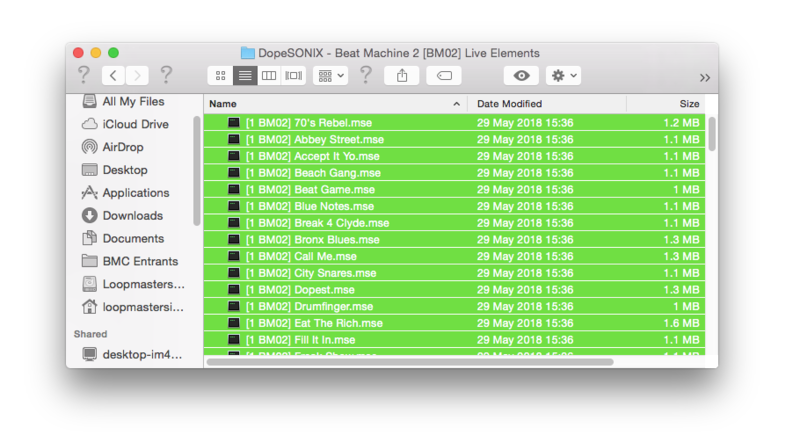
Task: Select list view mode button
Action: click(x=244, y=76)
